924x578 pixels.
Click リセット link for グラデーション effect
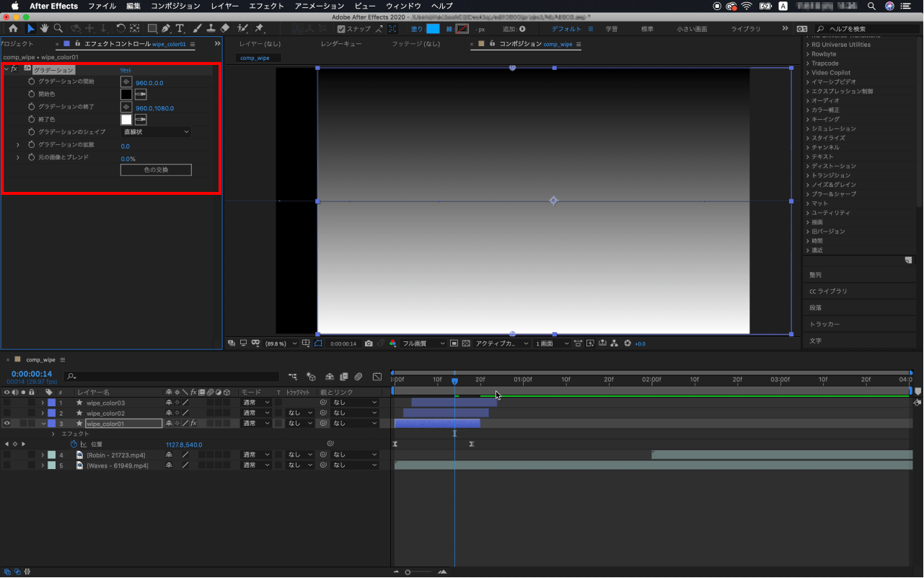(126, 70)
